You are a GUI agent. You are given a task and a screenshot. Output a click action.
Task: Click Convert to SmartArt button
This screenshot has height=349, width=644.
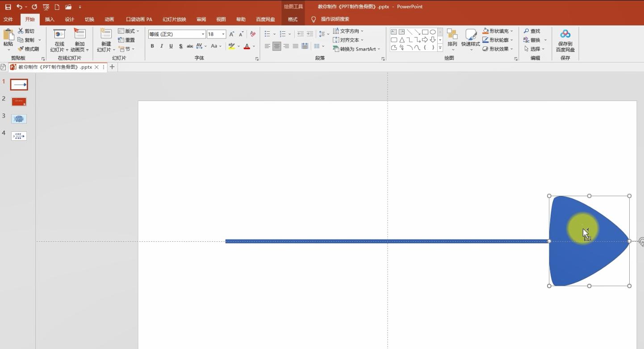[x=356, y=49]
